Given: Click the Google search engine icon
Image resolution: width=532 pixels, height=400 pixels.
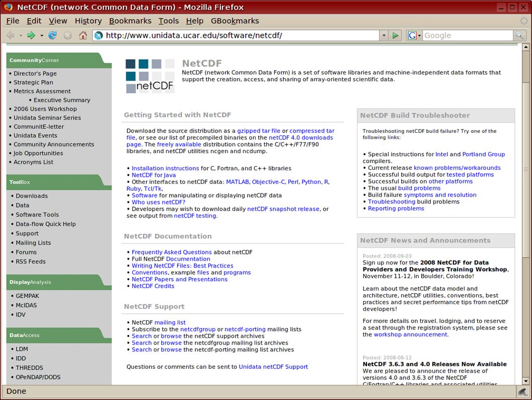Looking at the screenshot, I should click(x=412, y=35).
